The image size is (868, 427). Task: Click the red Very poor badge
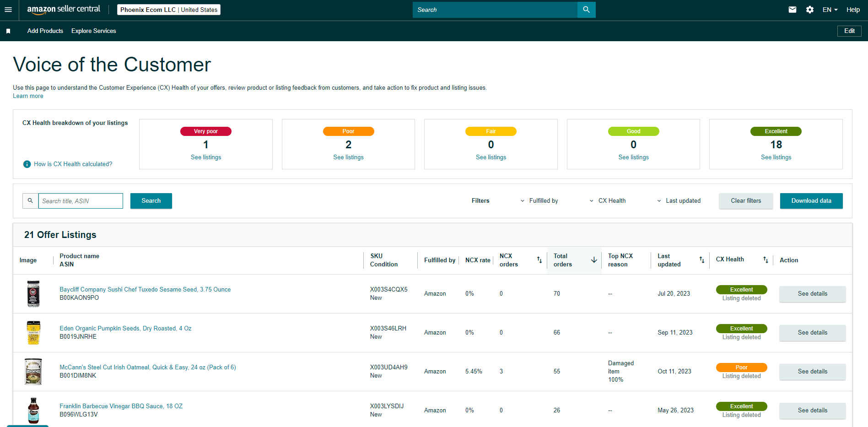pyautogui.click(x=206, y=131)
